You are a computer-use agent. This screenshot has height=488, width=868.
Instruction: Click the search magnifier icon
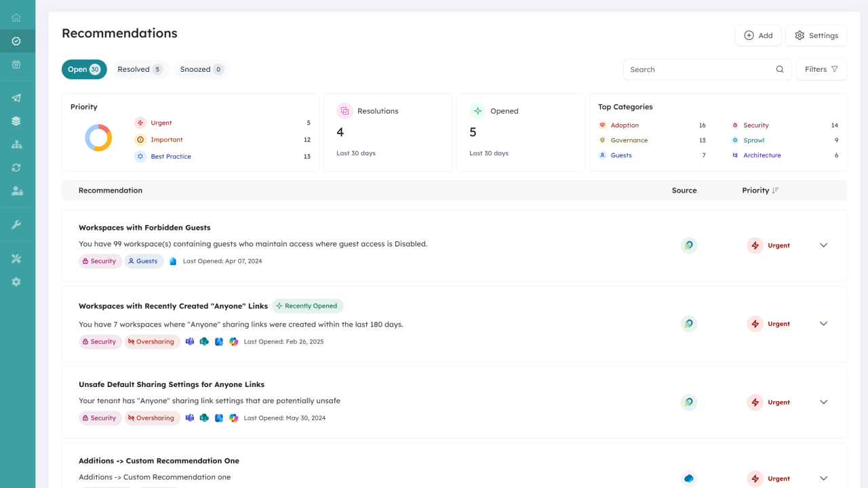point(780,69)
